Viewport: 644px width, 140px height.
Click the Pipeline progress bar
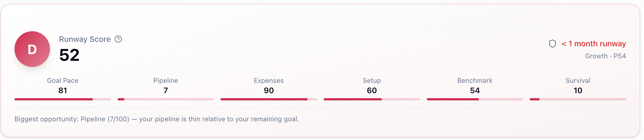pos(166,99)
